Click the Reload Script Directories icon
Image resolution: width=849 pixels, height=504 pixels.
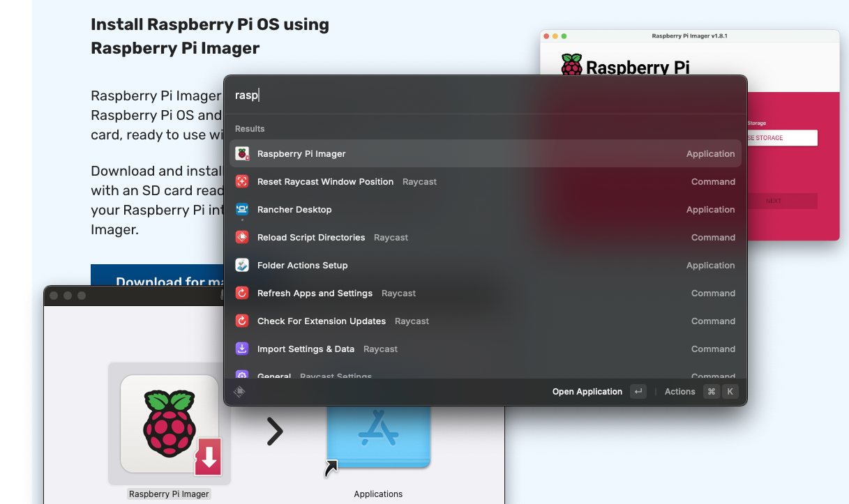pyautogui.click(x=242, y=238)
